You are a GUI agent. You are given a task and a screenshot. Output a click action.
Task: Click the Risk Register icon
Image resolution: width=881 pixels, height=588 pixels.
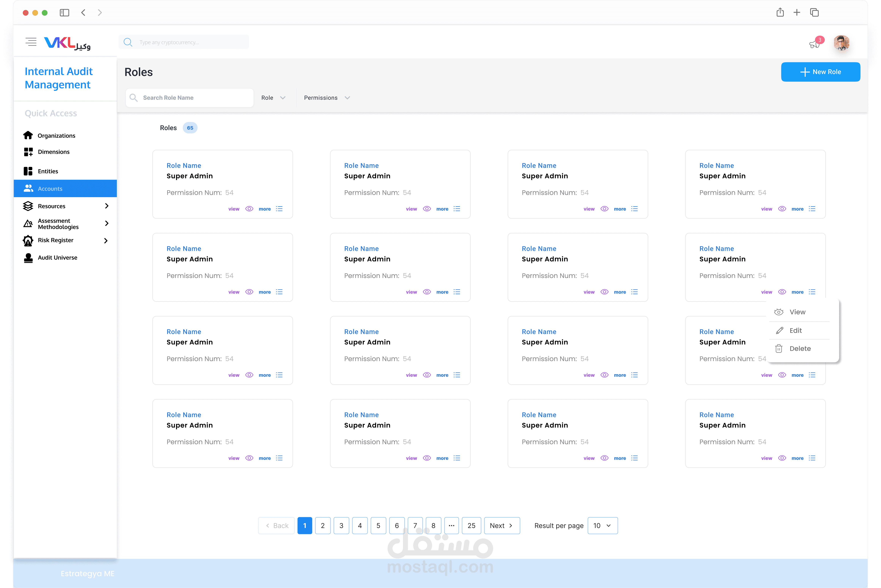(28, 240)
